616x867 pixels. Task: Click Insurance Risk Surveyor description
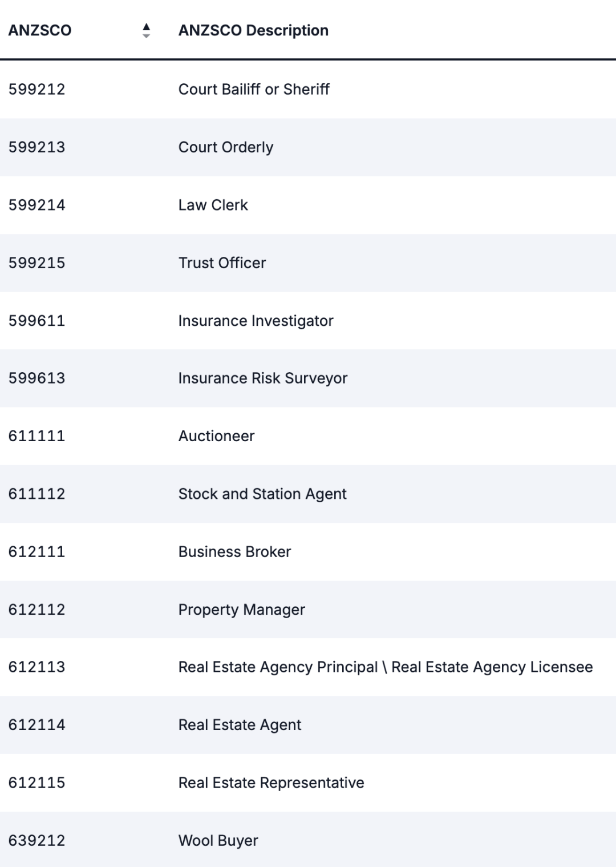262,378
